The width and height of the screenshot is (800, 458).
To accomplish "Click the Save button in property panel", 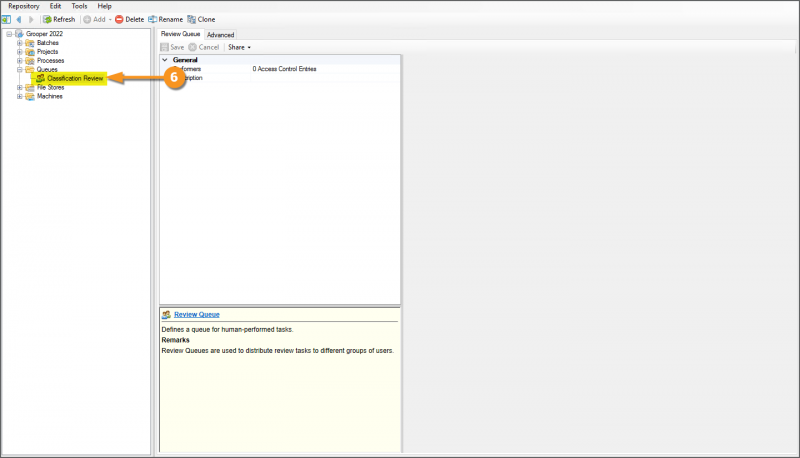I will (172, 47).
